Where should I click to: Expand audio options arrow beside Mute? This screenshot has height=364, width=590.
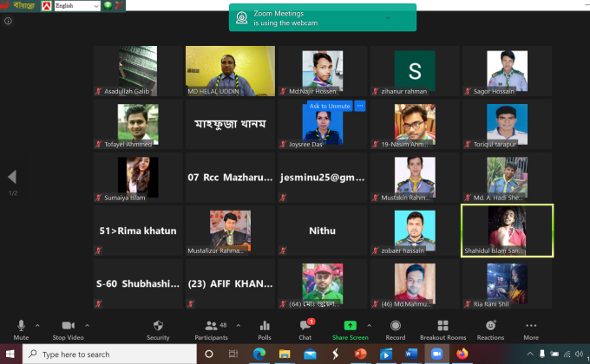click(x=37, y=326)
